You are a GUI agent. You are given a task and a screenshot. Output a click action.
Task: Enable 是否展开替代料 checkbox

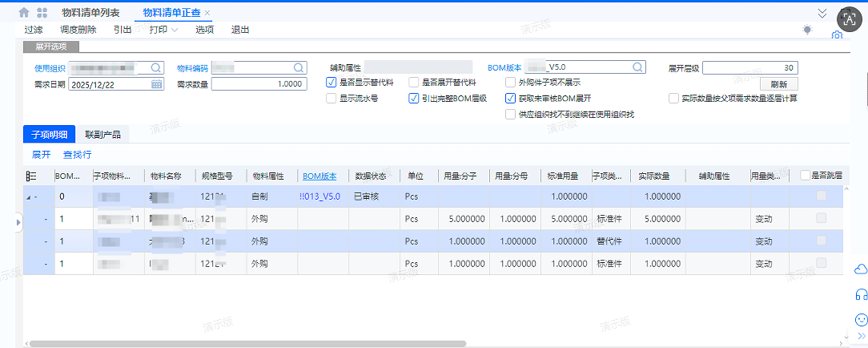(x=413, y=83)
